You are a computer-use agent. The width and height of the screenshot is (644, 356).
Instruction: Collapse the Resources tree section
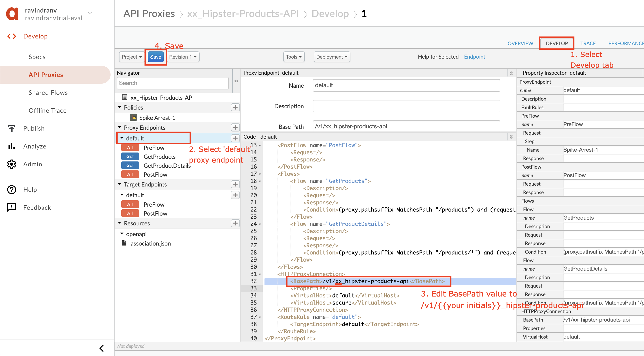[119, 223]
